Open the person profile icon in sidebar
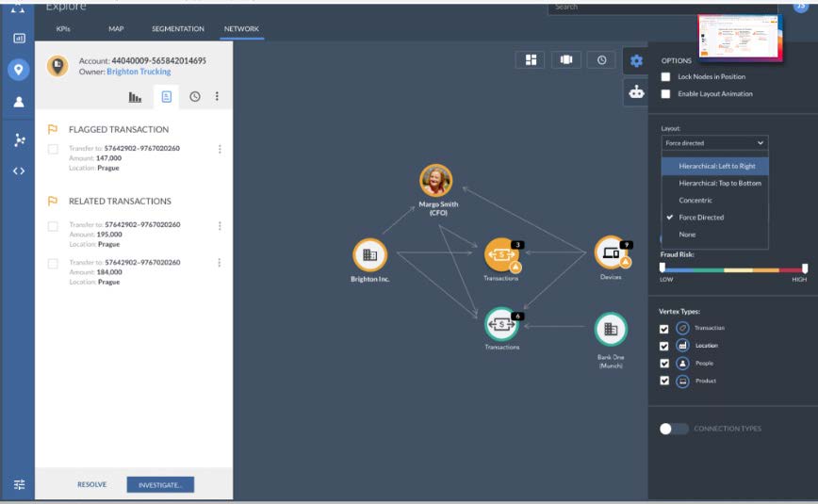The width and height of the screenshot is (818, 504). pos(19,102)
